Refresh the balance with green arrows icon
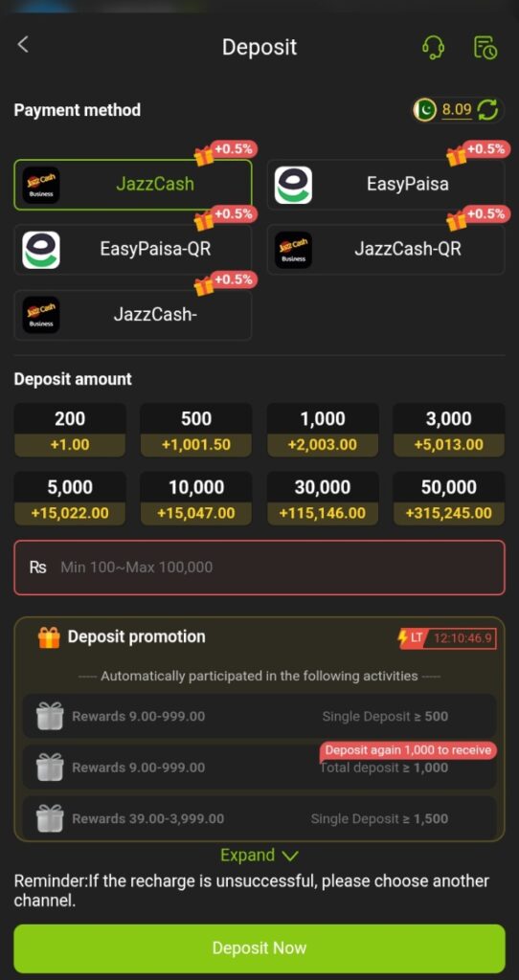The height and width of the screenshot is (980, 519). pos(487,111)
